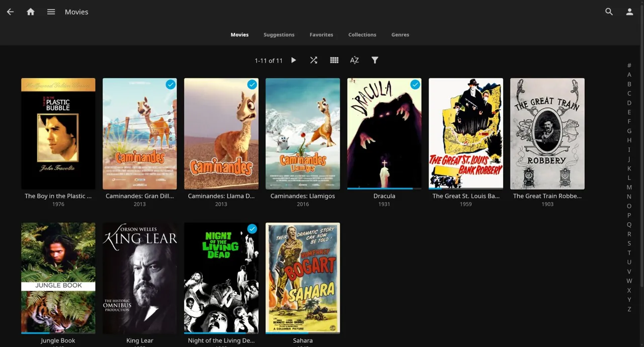Open The Great Train Robbery poster
Image resolution: width=644 pixels, height=347 pixels.
(547, 134)
